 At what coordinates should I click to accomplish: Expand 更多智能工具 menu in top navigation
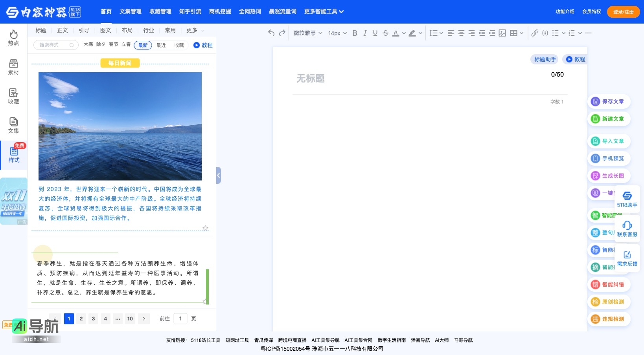[324, 12]
